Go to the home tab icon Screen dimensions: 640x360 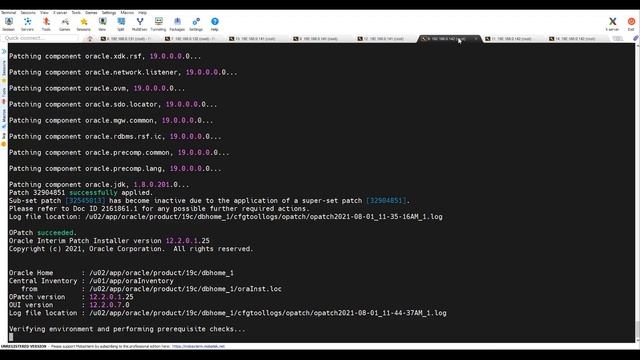point(90,39)
